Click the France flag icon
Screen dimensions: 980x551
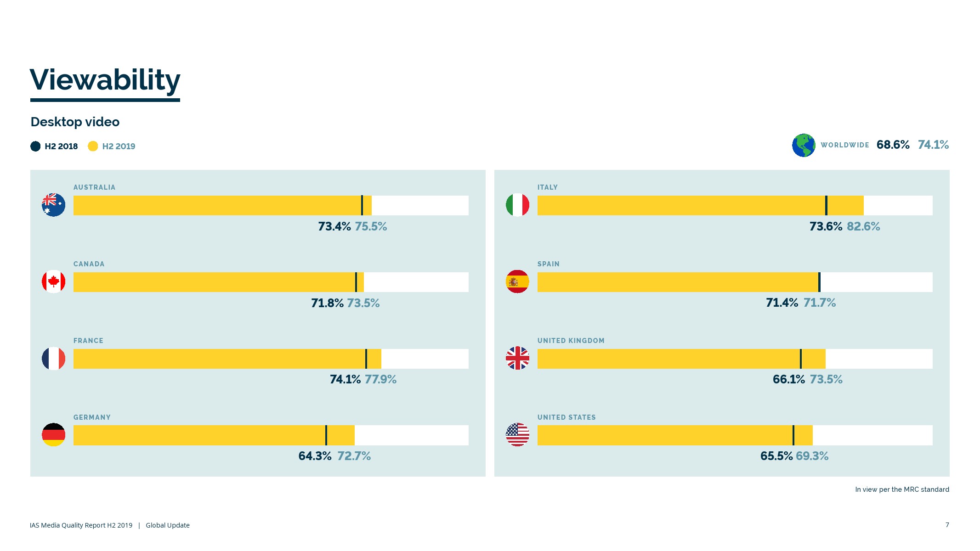pyautogui.click(x=53, y=358)
